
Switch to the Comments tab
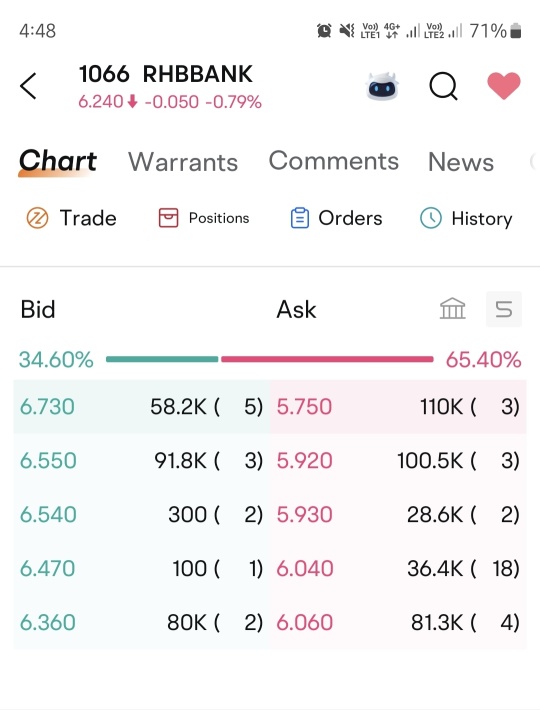click(x=334, y=161)
